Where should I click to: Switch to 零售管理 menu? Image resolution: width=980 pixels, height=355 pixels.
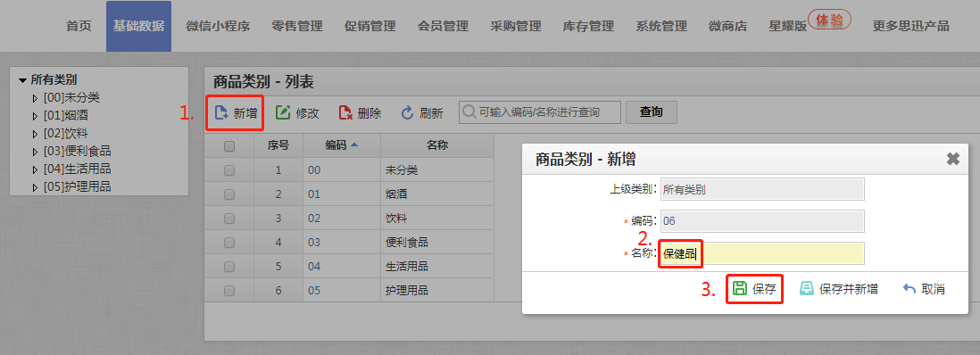click(297, 26)
